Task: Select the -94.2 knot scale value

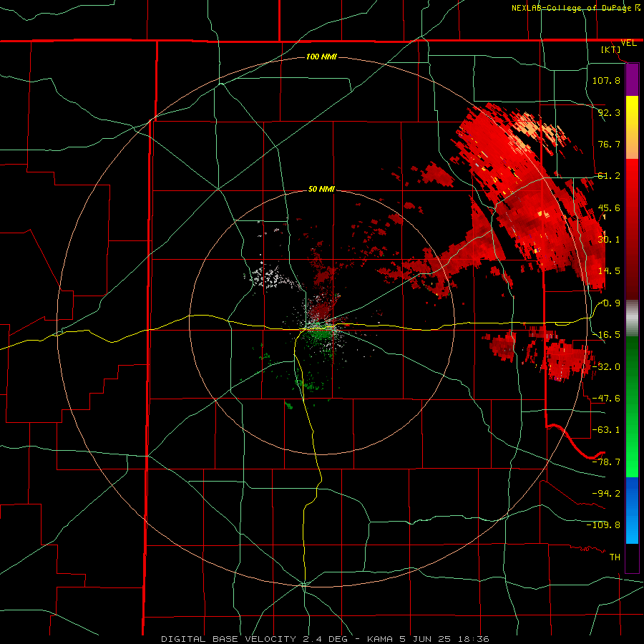Action: [606, 494]
